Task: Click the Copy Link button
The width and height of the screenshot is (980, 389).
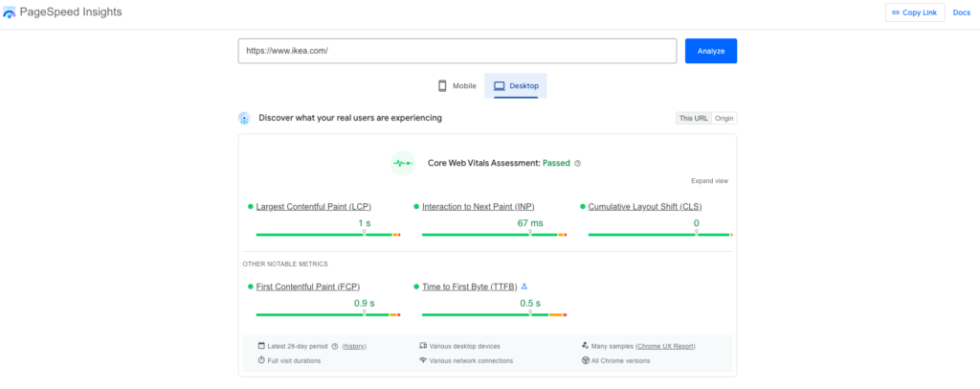Action: (x=915, y=12)
